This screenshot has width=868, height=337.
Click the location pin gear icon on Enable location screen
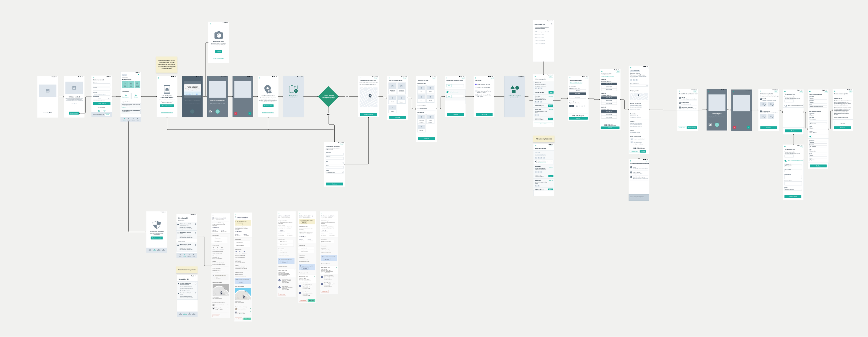[x=268, y=89]
